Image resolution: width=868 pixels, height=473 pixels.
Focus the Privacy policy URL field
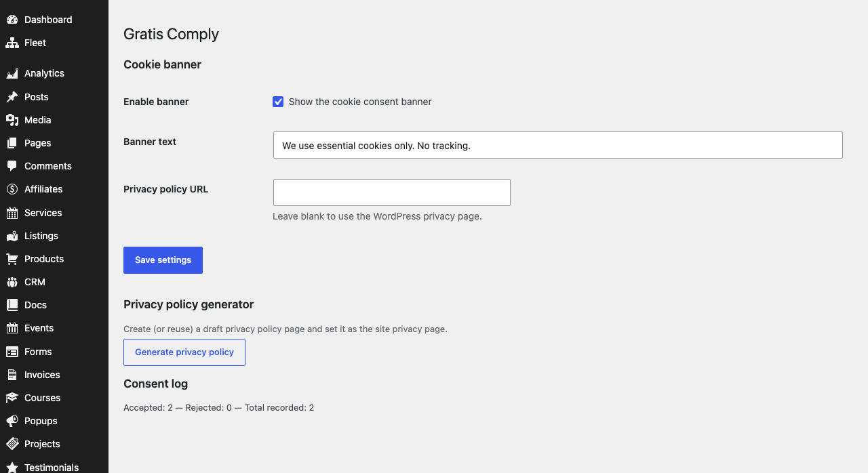[392, 192]
